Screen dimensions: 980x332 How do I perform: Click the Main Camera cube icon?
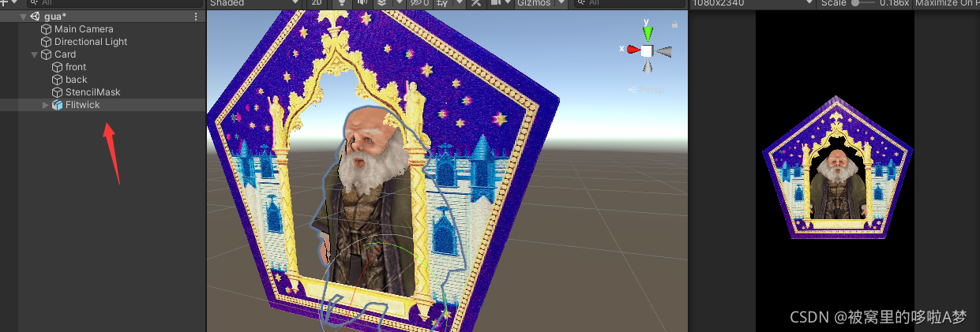pos(46,29)
